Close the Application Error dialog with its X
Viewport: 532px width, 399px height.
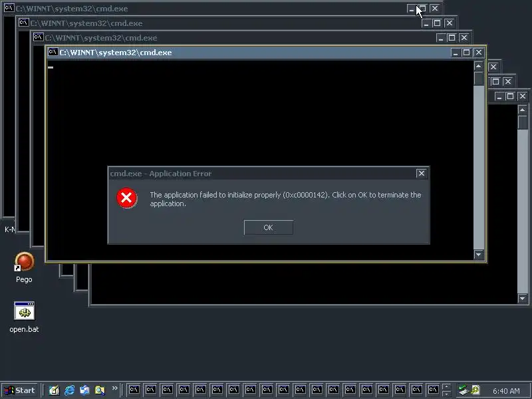(421, 174)
